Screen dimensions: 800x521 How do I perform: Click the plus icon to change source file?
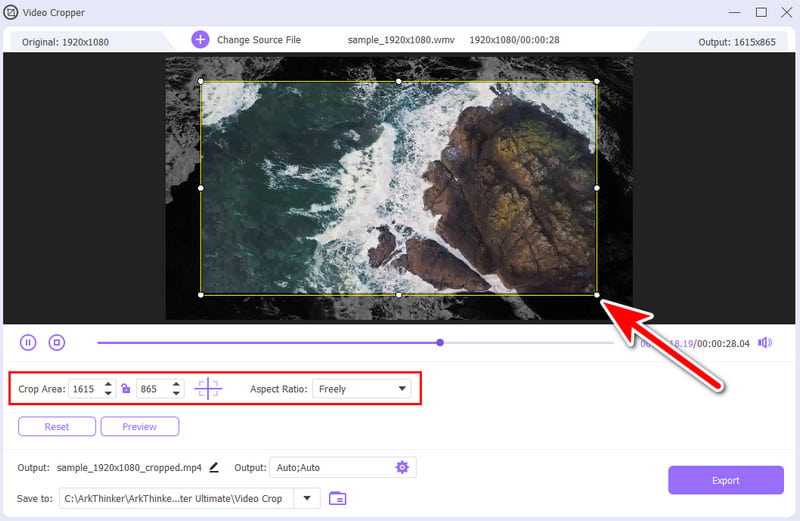pos(200,39)
